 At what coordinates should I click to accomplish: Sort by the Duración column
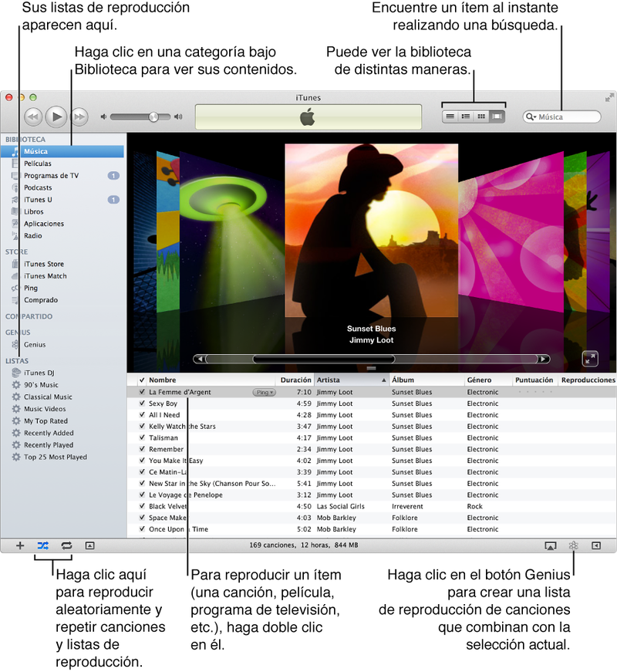coord(295,380)
